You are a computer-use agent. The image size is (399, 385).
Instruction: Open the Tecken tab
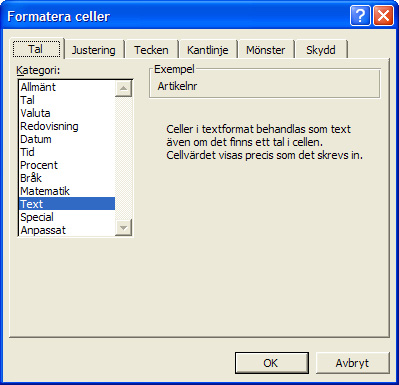point(151,50)
